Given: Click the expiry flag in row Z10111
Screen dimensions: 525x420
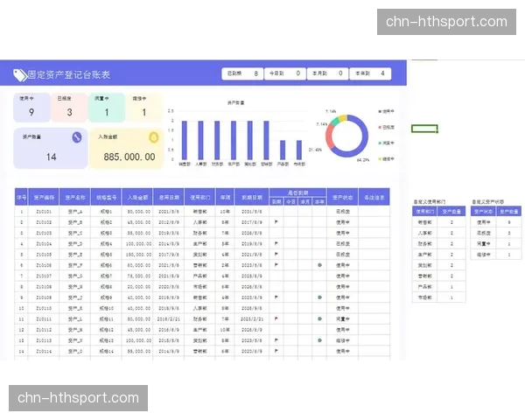Looking at the screenshot, I should pos(276,319).
